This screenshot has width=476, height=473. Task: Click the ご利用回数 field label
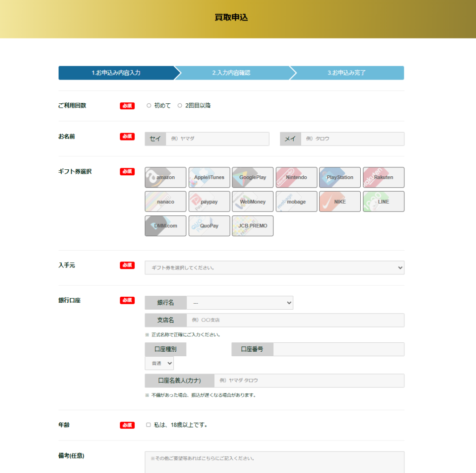click(72, 106)
